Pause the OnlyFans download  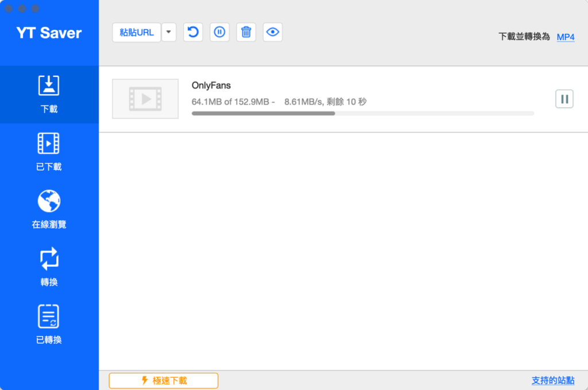[x=564, y=99]
